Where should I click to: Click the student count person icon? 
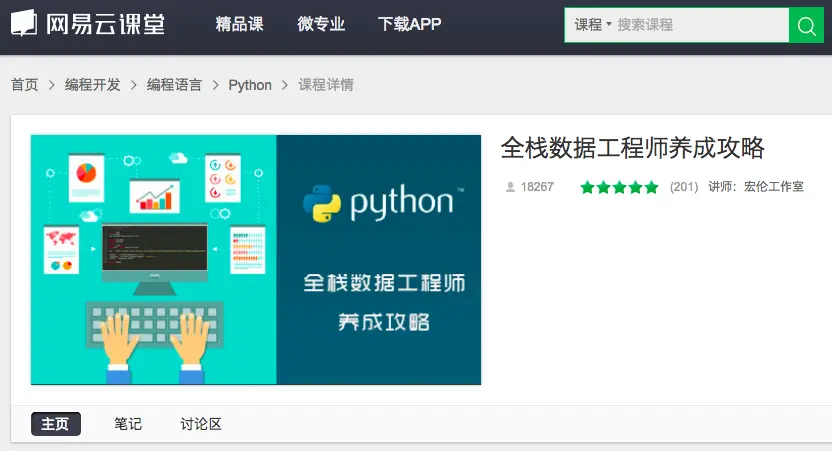[x=510, y=187]
